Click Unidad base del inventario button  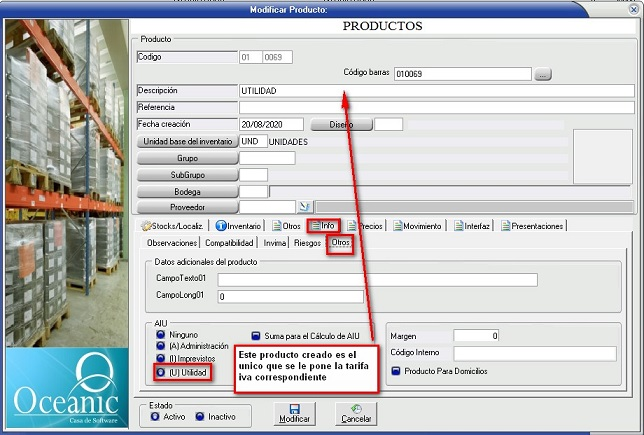(x=187, y=142)
